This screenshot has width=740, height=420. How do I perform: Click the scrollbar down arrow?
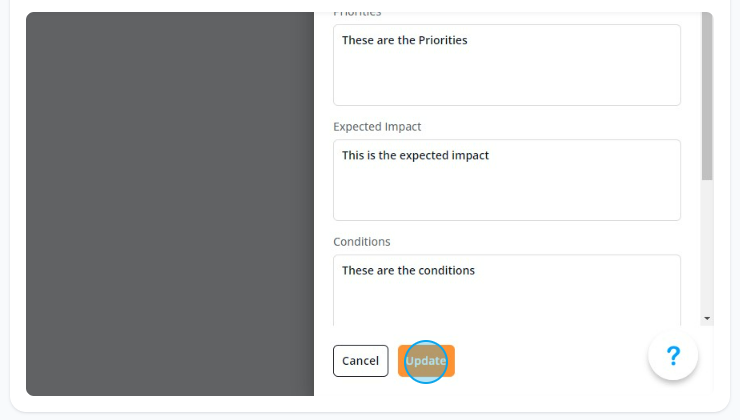pos(707,319)
